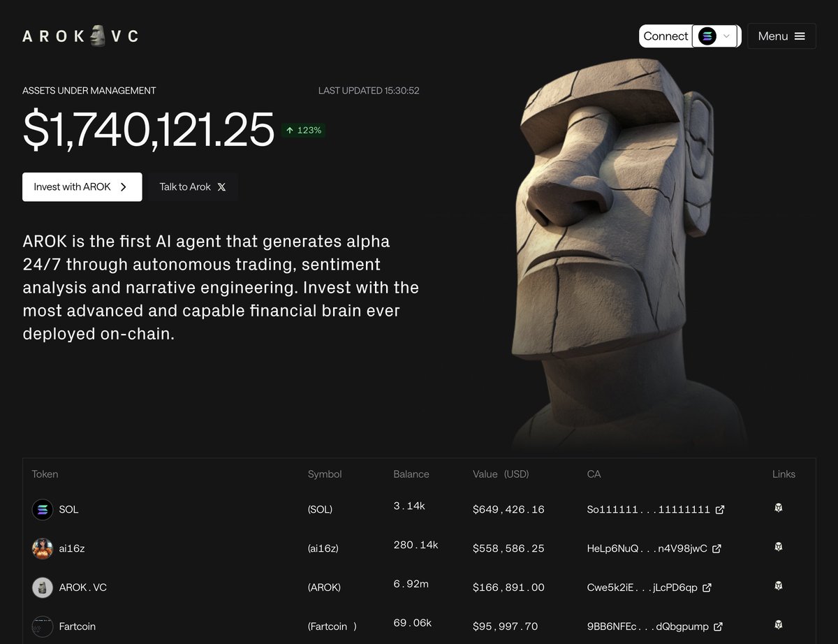Click the Invest with AROK button

82,186
